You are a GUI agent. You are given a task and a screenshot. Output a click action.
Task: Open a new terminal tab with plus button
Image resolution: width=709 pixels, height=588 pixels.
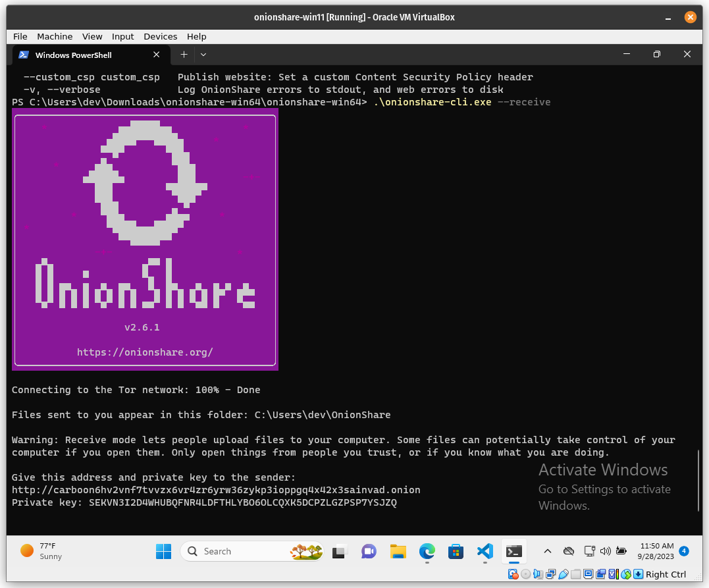coord(184,55)
